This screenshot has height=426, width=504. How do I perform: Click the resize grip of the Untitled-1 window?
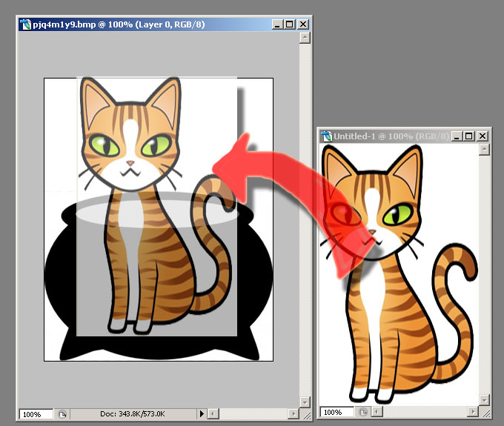point(485,413)
